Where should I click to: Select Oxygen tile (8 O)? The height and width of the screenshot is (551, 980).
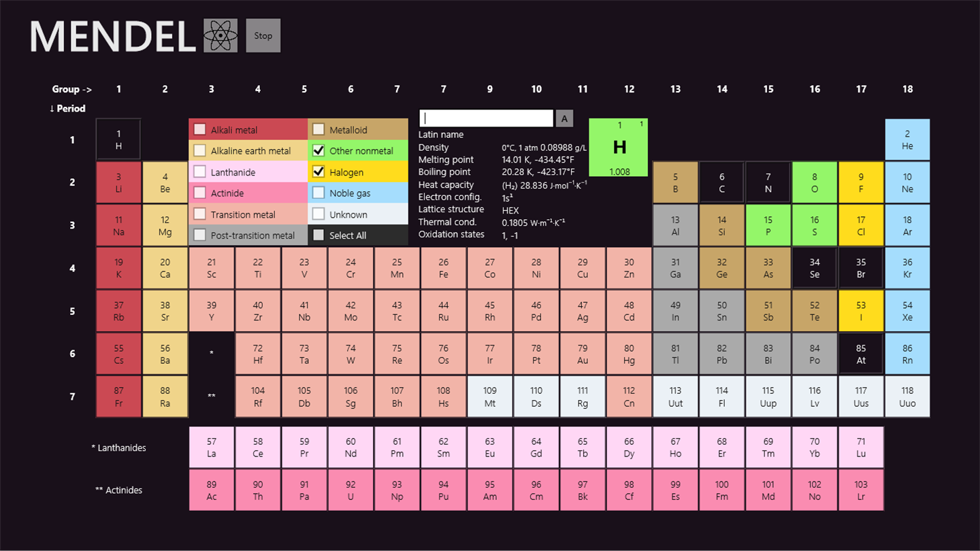click(815, 182)
